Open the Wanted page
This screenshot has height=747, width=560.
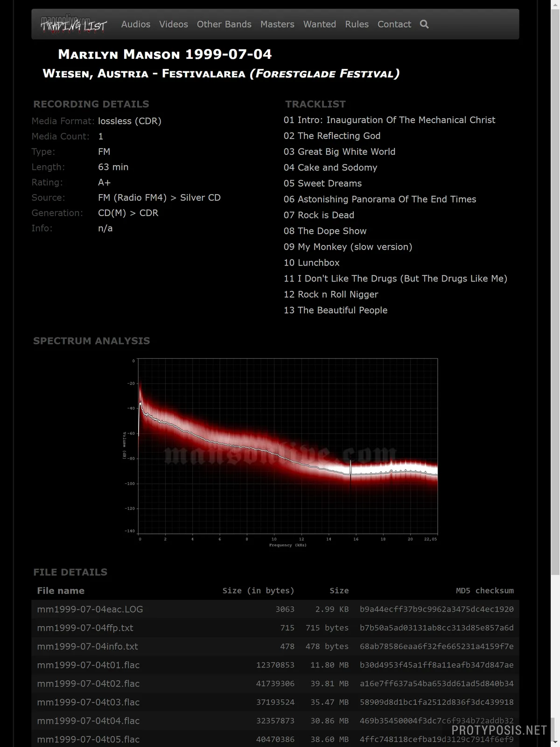(319, 24)
